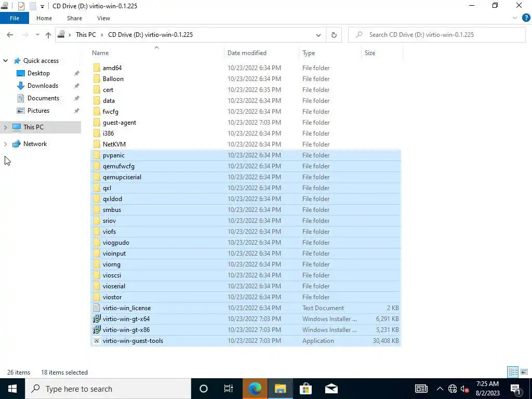Go up one level to This PC
The height and width of the screenshot is (399, 532).
[48, 35]
